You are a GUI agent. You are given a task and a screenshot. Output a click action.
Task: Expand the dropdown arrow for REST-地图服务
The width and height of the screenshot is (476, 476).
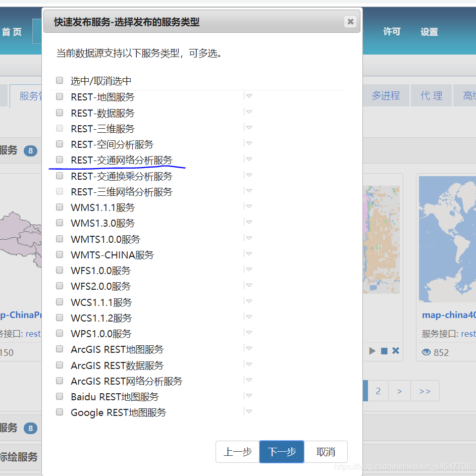pos(249,96)
